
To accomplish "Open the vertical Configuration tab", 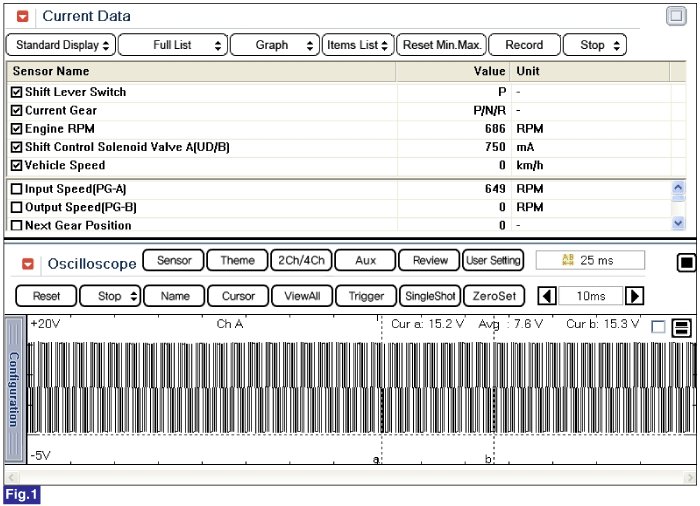I will 14,388.
